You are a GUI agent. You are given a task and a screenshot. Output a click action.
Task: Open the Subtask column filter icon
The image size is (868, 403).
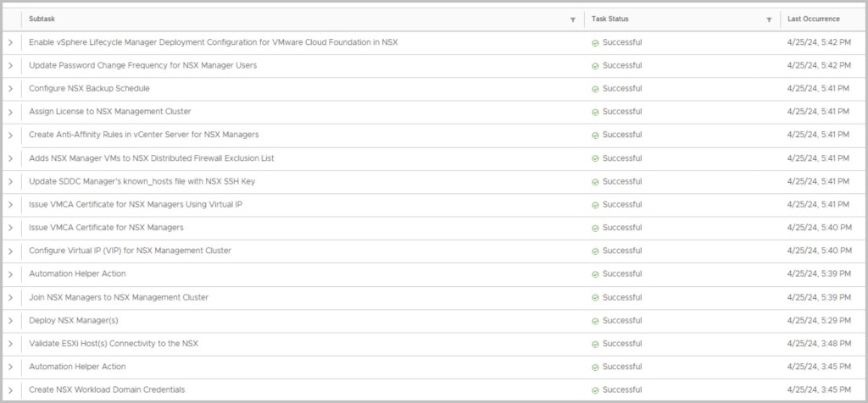(x=573, y=19)
